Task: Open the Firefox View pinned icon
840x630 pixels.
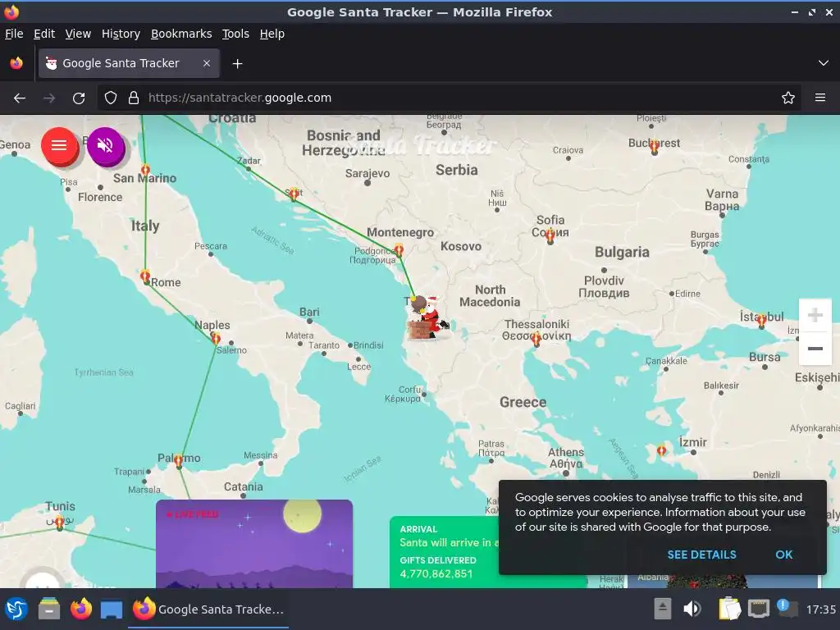Action: coord(16,63)
